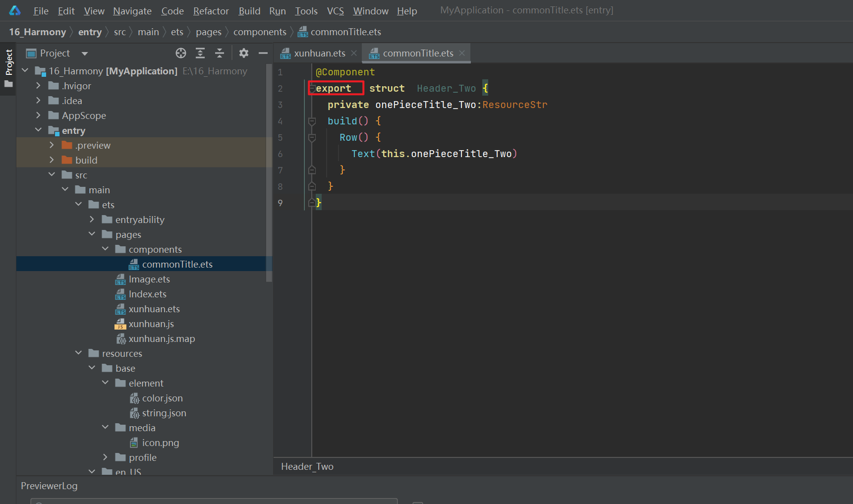Viewport: 853px width, 504px height.
Task: Close the commonTitle.ets editor tab
Action: point(462,53)
